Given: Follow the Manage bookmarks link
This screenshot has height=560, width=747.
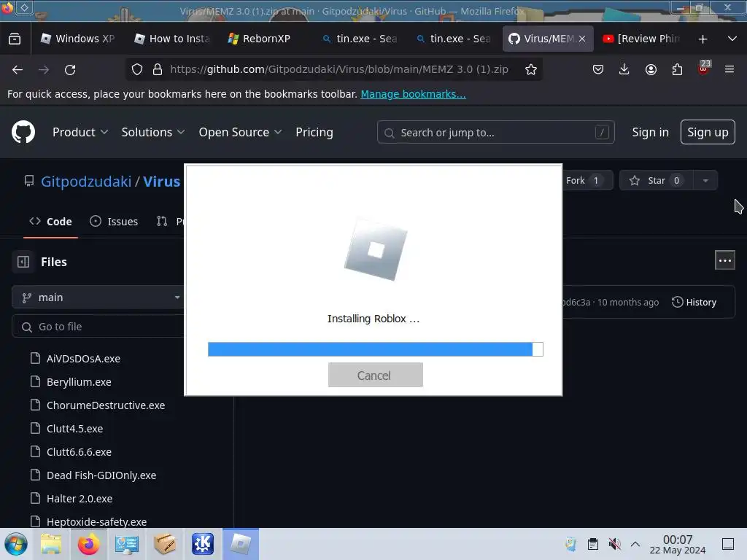Looking at the screenshot, I should [413, 94].
